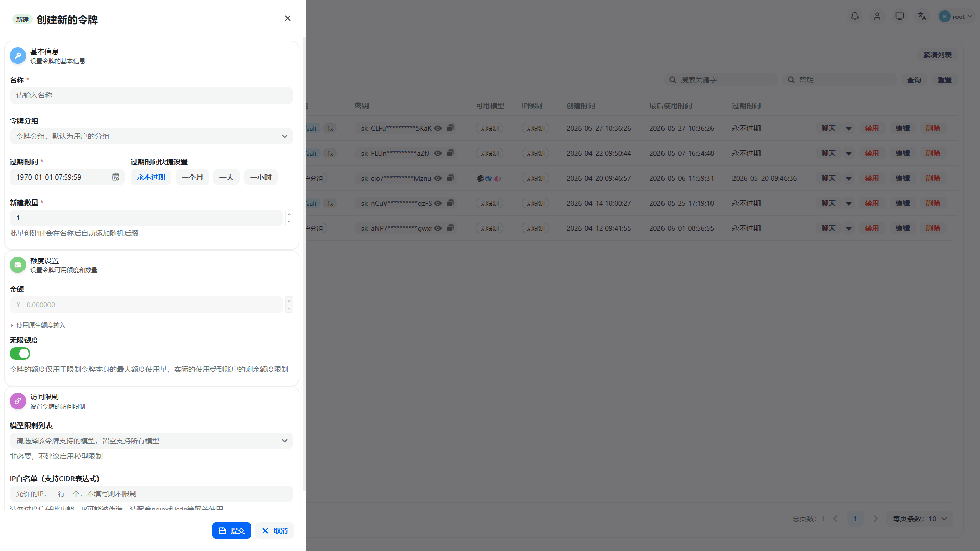Submit the new token form
This screenshot has width=980, height=551.
tap(232, 531)
